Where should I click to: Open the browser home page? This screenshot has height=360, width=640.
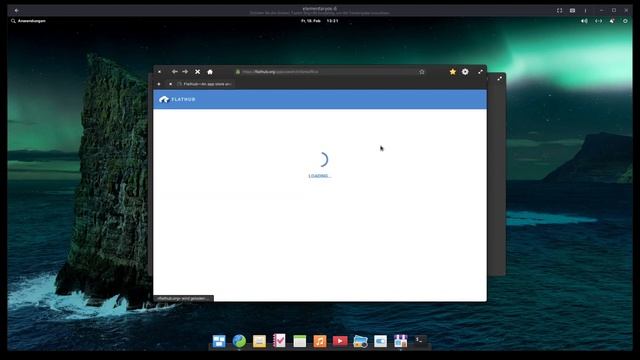coord(210,72)
